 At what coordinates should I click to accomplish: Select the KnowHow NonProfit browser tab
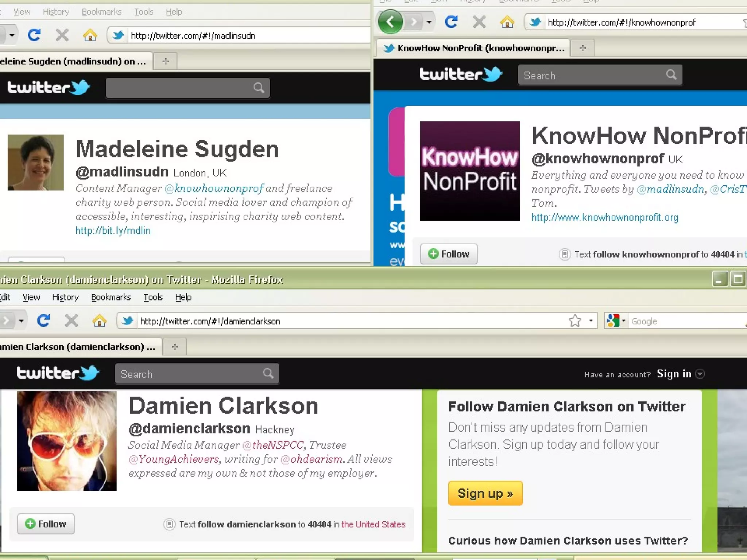474,48
